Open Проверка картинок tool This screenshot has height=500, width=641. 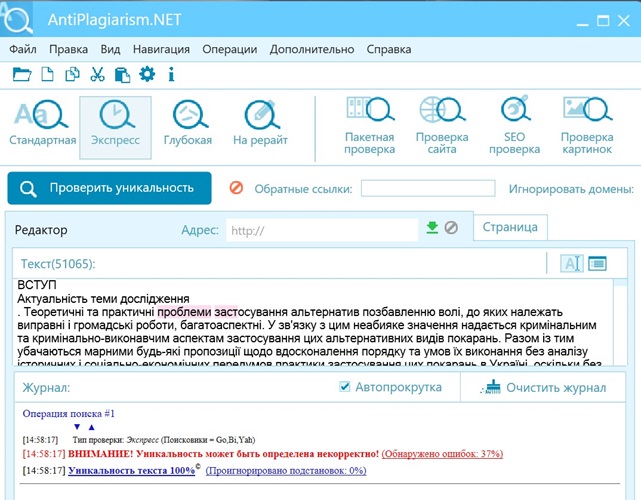(x=587, y=126)
